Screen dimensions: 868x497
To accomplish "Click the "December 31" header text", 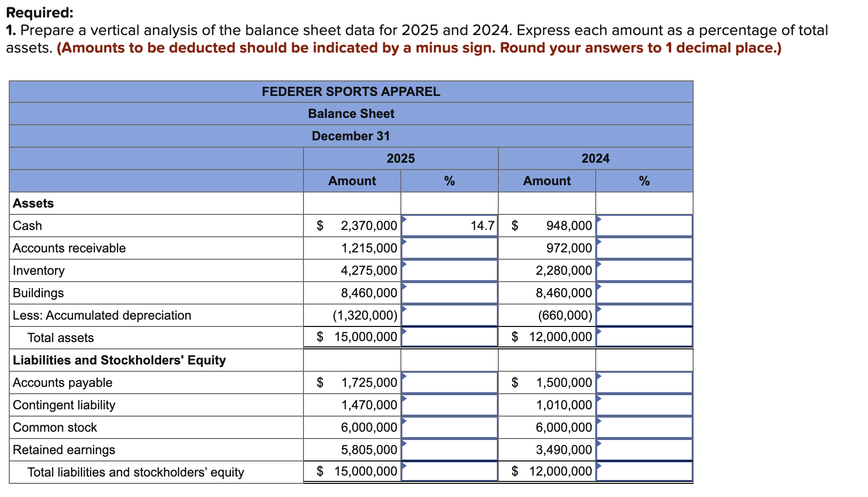I will tap(351, 136).
